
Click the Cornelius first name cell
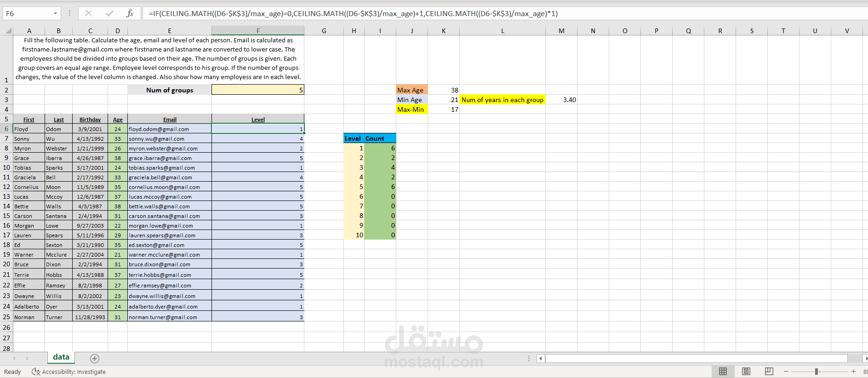pos(29,187)
